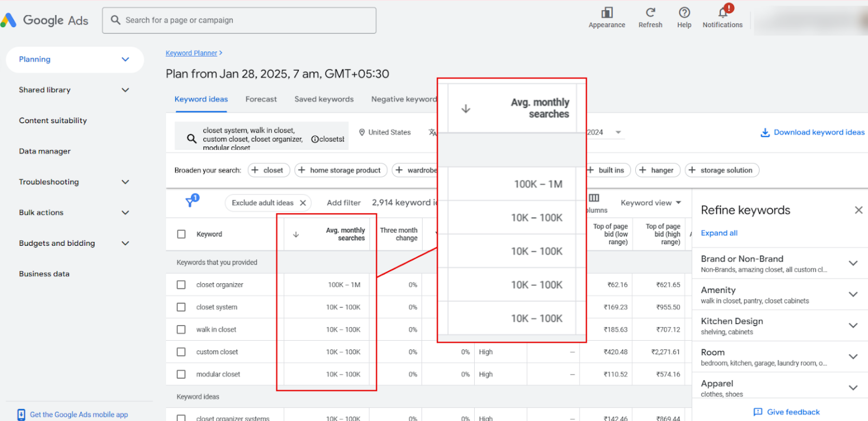Select the custom closet checkbox

coord(181,352)
